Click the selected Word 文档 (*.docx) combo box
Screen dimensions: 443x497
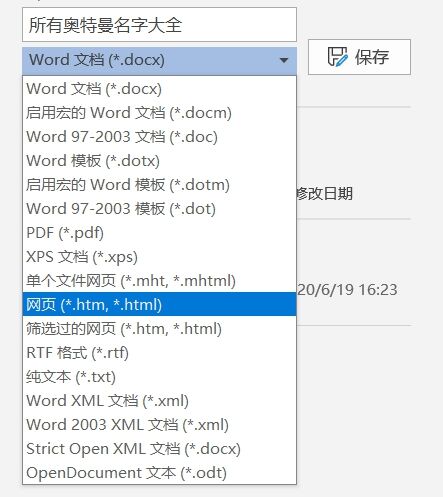point(159,61)
